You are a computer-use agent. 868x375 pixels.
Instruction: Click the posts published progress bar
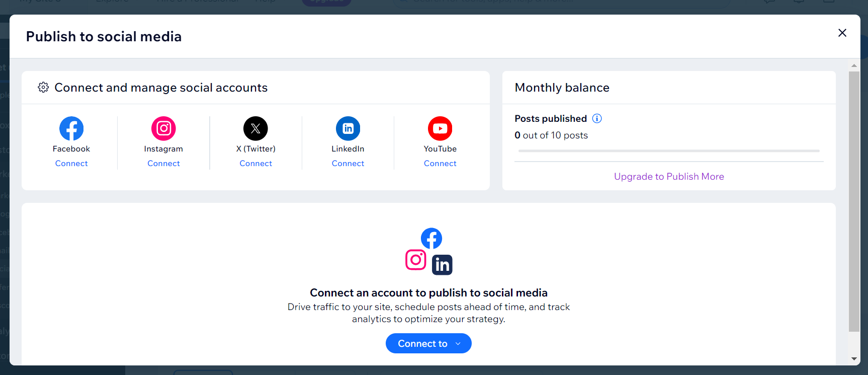668,151
